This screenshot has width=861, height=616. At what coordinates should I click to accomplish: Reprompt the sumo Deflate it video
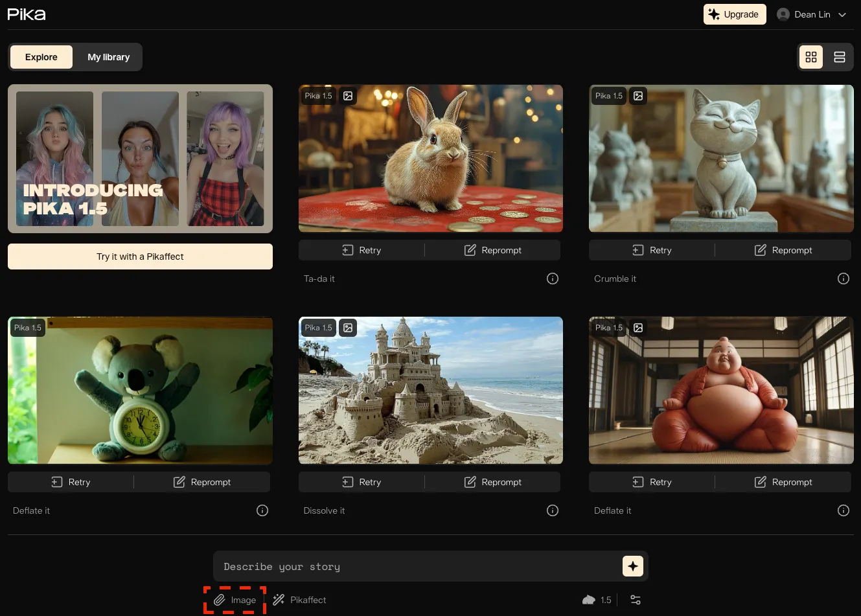pos(783,482)
